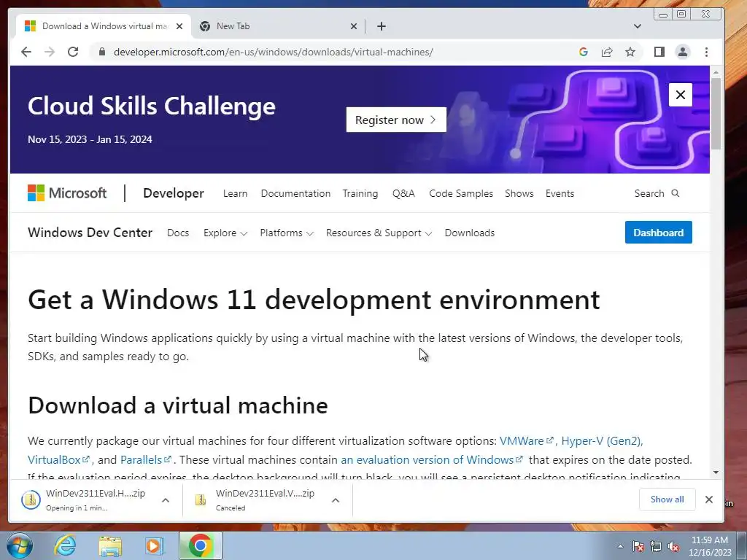Select the Download a Windows virtual machine tab
The height and width of the screenshot is (560, 747).
[104, 26]
